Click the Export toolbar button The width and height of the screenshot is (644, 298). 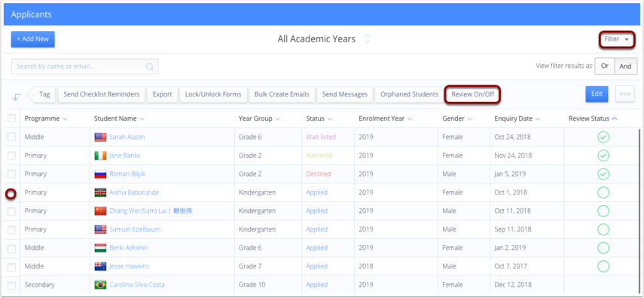pyautogui.click(x=162, y=94)
